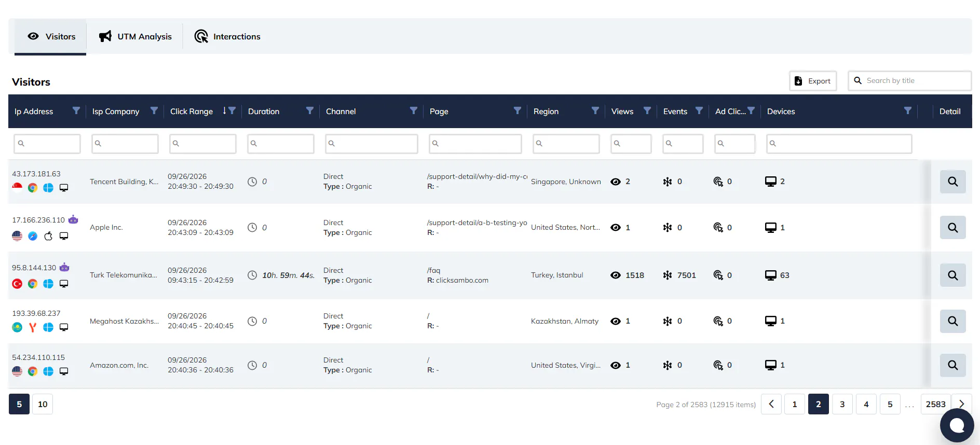Screen dimensions: 980x445
Task: Sort by Click Range column header
Action: coord(192,112)
